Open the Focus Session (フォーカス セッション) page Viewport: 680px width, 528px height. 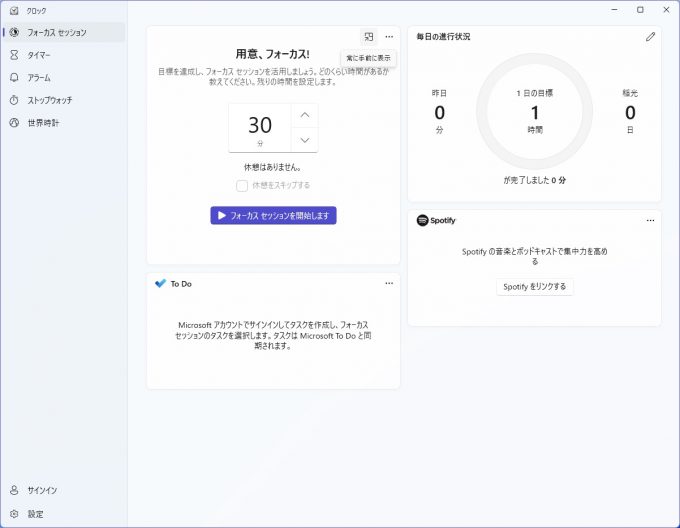point(64,33)
